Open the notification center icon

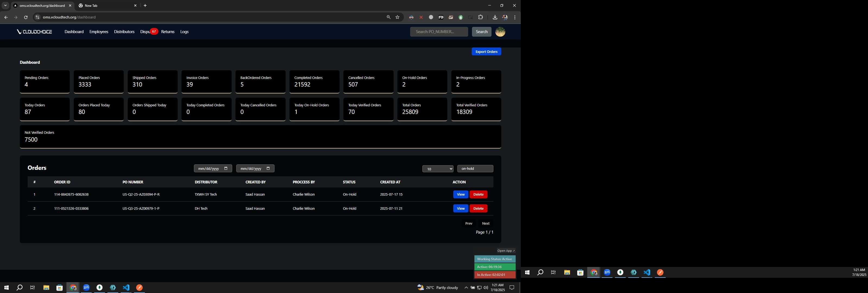coord(512,288)
